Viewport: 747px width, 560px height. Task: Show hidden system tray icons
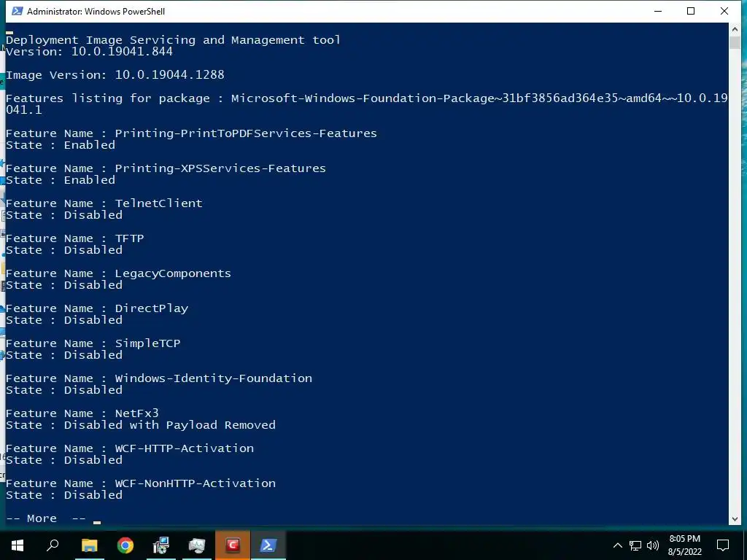[617, 545]
